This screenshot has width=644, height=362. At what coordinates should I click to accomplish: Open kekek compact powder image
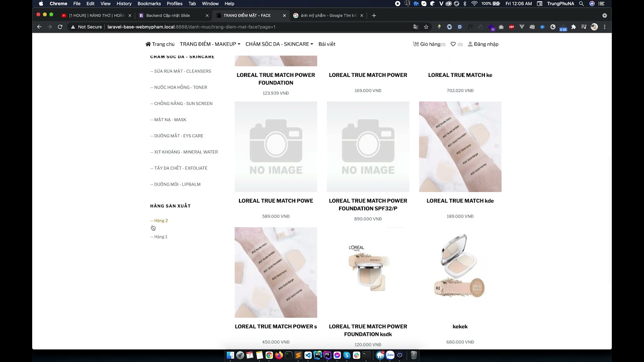pyautogui.click(x=460, y=273)
